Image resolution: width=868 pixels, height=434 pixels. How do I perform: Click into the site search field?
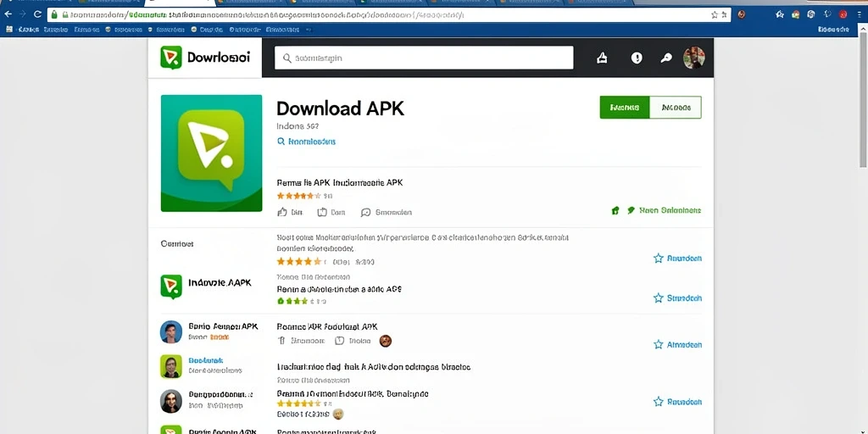tap(424, 58)
